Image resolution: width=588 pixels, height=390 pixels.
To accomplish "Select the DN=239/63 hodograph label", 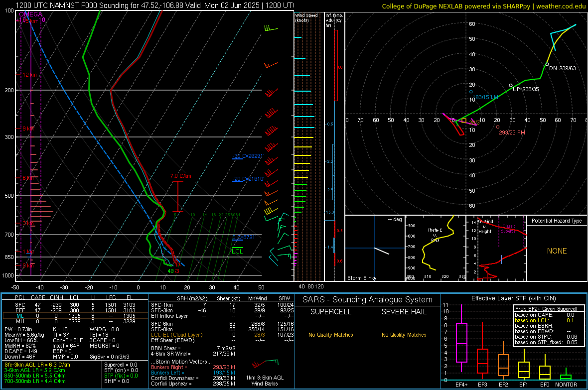I will pyautogui.click(x=562, y=68).
